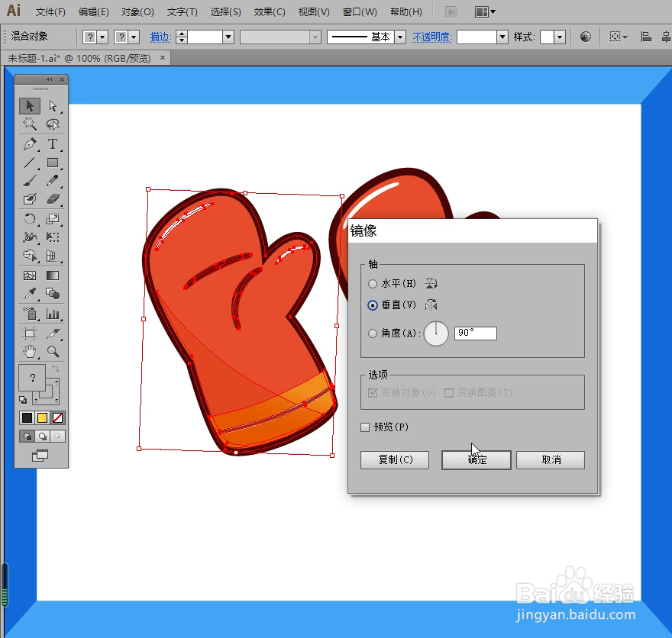Screen dimensions: 672x638
Task: Open the Recolor Artwork wheel icon
Action: pyautogui.click(x=586, y=37)
